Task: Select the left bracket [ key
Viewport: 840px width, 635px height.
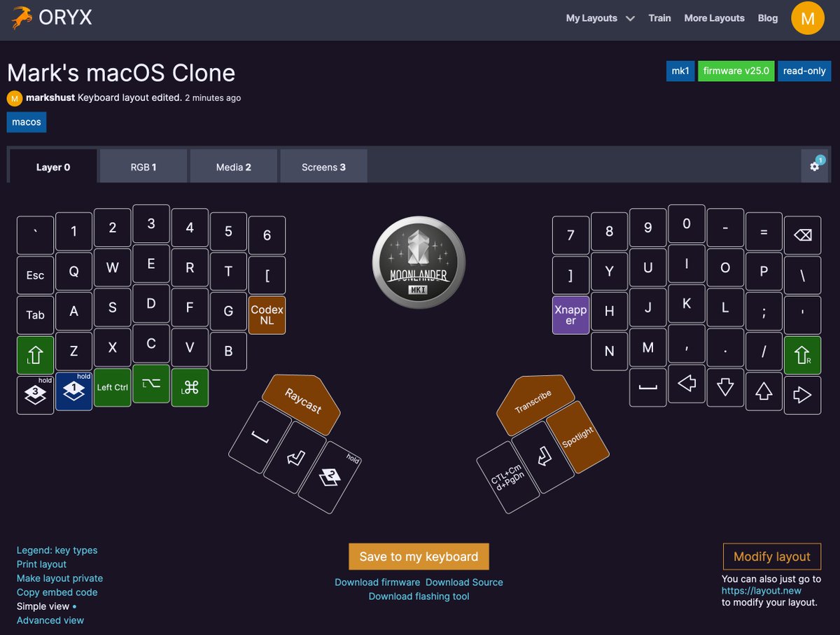Action: pyautogui.click(x=267, y=275)
